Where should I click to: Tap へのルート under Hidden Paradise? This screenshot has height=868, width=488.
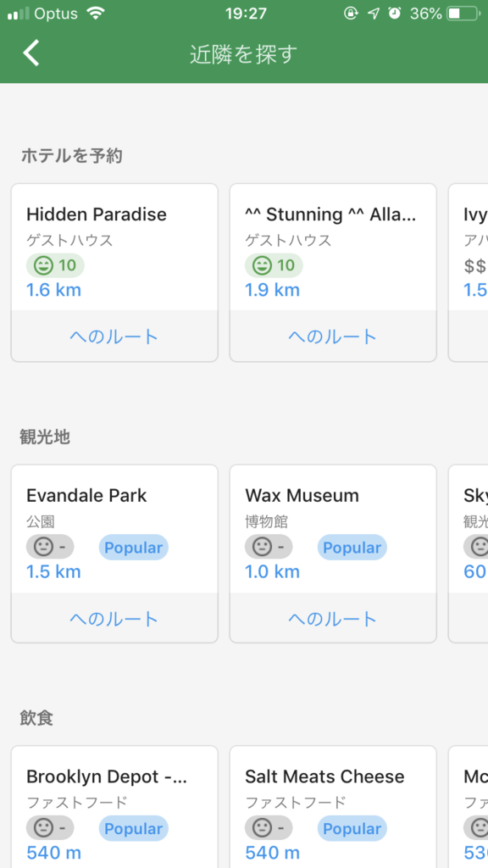coord(114,337)
